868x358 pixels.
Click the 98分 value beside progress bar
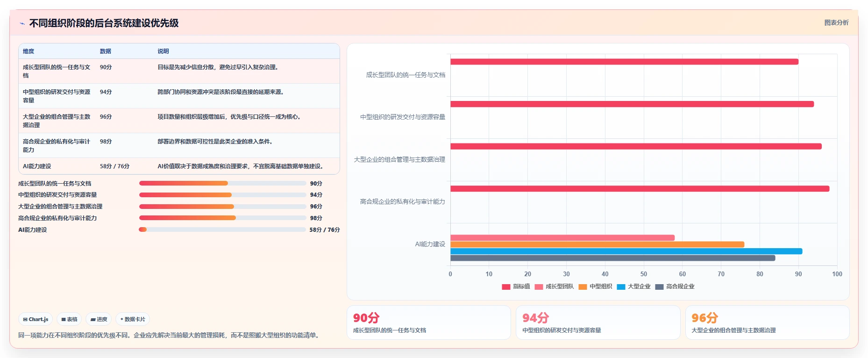point(316,218)
